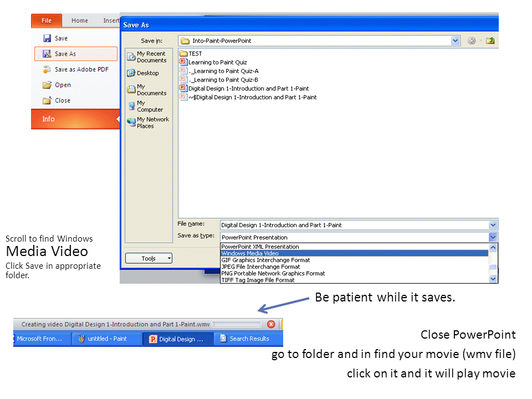The height and width of the screenshot is (399, 532).
Task: Click the file type list scroll up arrow
Action: (493, 247)
